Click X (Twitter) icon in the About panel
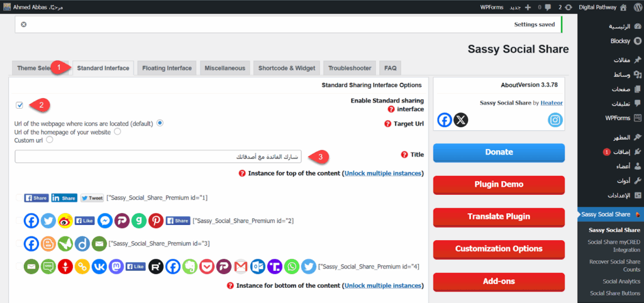Viewport: 644px width, 303px height. (x=461, y=120)
